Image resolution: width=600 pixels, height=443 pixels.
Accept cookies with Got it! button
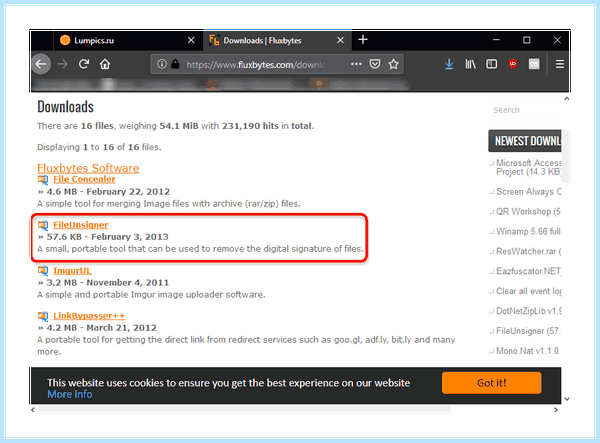[x=491, y=383]
